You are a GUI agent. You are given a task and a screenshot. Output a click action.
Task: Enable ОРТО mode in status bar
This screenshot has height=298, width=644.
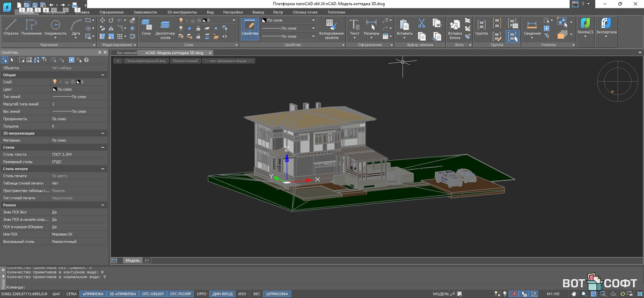coord(202,294)
